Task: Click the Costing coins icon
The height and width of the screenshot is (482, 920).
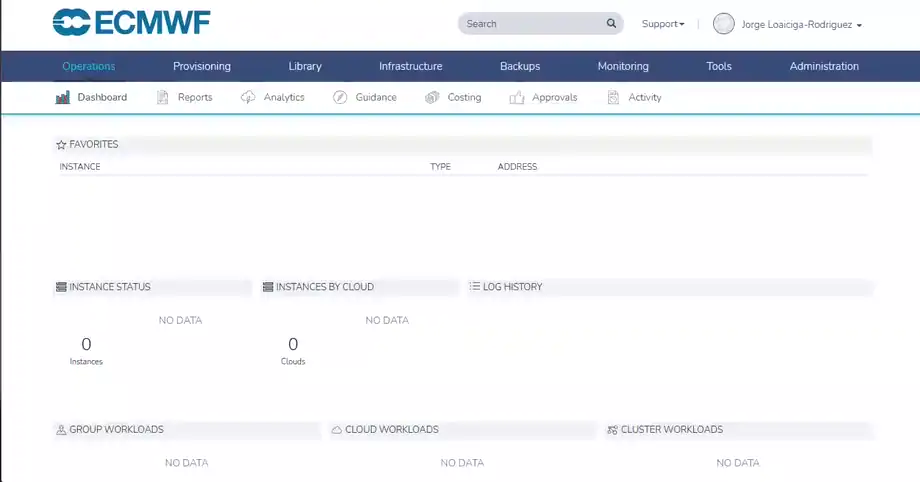Action: coord(432,97)
